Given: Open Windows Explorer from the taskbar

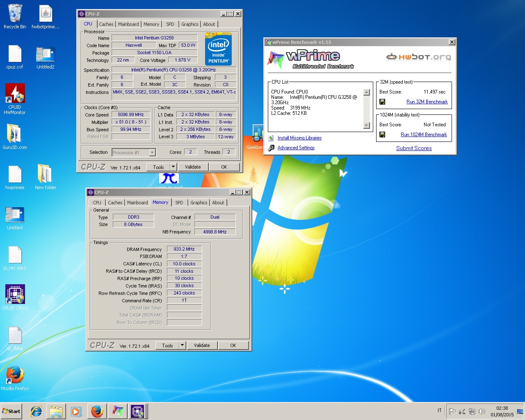Looking at the screenshot, I should (x=56, y=411).
